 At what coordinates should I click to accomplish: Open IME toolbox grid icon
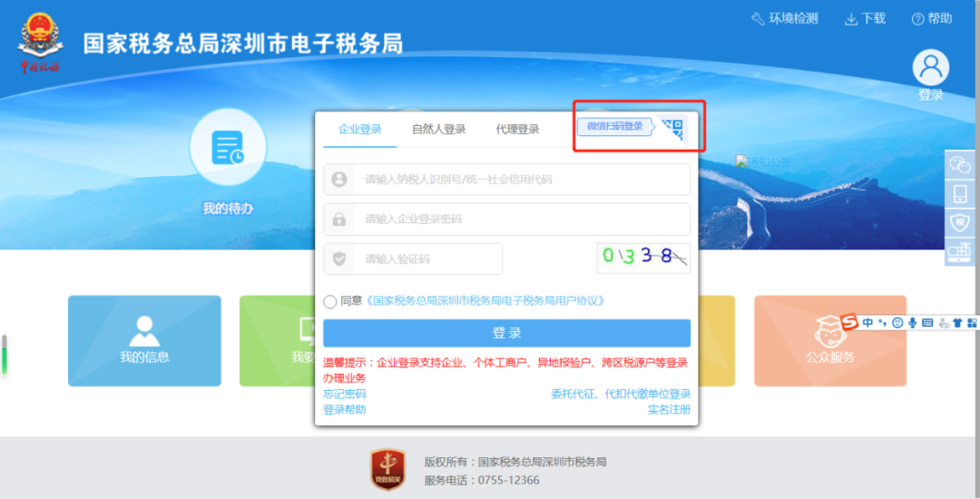[972, 322]
